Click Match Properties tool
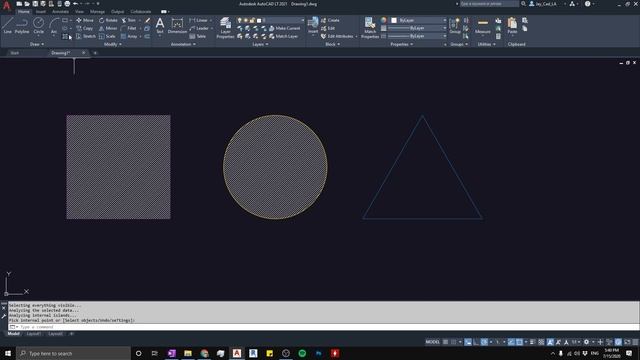 point(370,28)
